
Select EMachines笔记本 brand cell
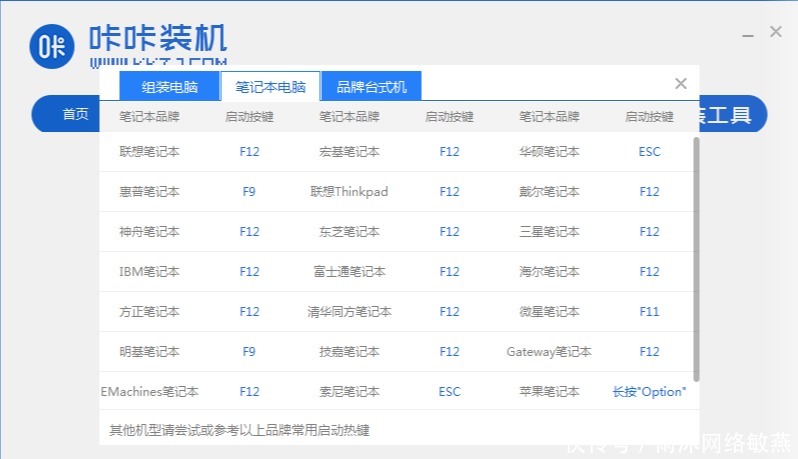click(149, 391)
